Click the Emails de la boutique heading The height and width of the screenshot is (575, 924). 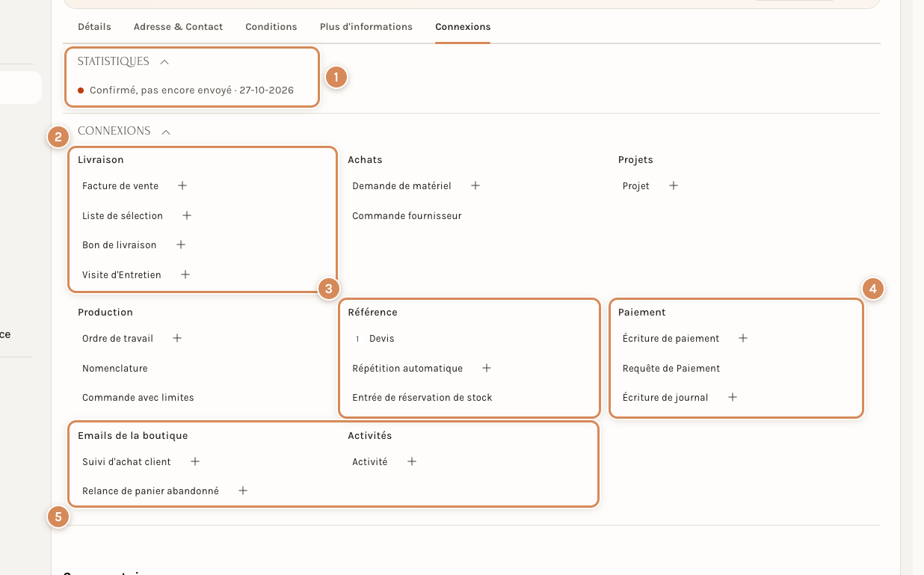pos(133,436)
